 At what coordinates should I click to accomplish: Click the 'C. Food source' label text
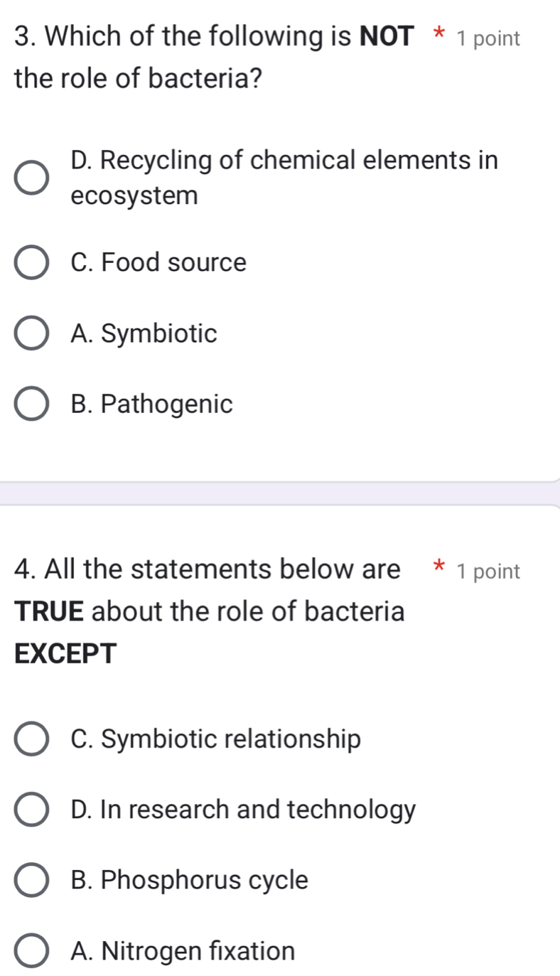point(158,263)
